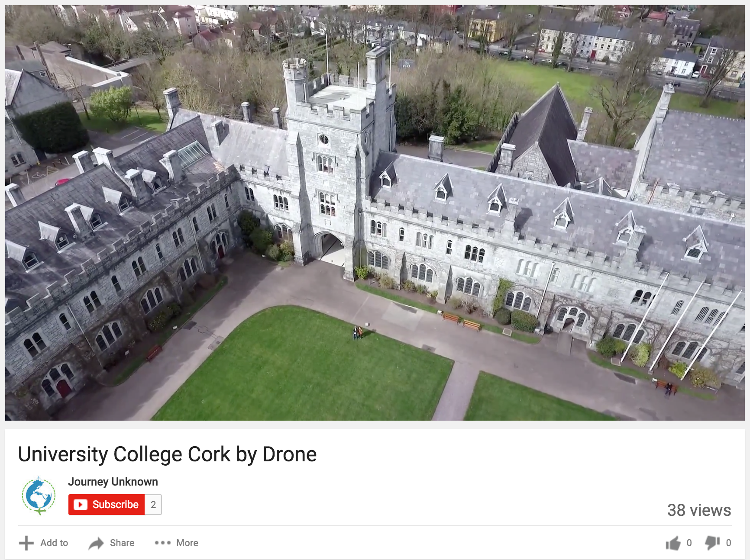The height and width of the screenshot is (560, 750).
Task: Click the YouTube play logo in Subscribe
Action: 81,505
